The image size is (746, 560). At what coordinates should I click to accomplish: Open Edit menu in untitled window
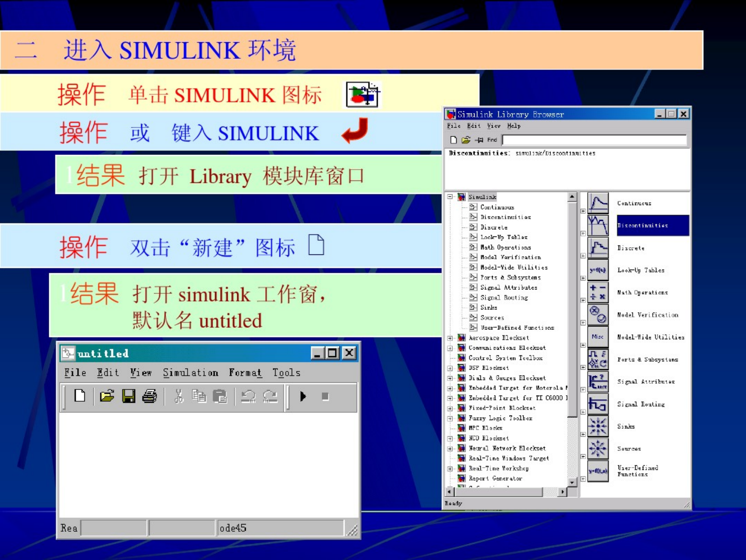tap(108, 373)
